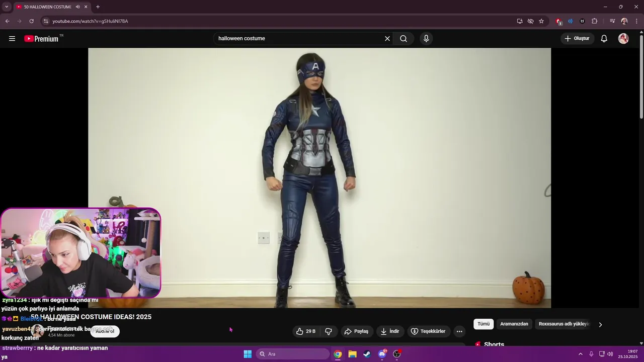
Task: Select the Tümü chip
Action: click(x=484, y=324)
